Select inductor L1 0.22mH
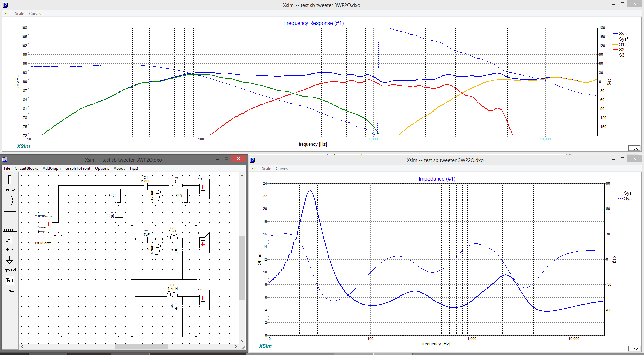This screenshot has width=644, height=355. point(157,195)
